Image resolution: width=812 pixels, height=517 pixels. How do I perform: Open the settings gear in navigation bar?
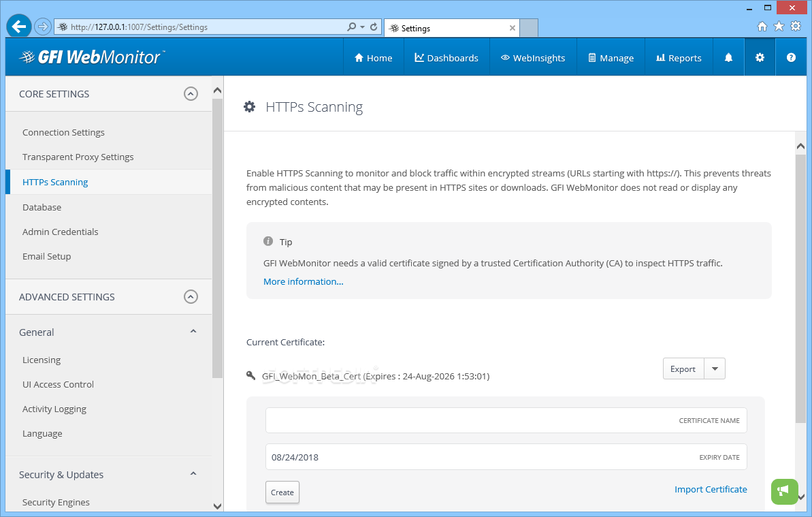[x=760, y=57]
